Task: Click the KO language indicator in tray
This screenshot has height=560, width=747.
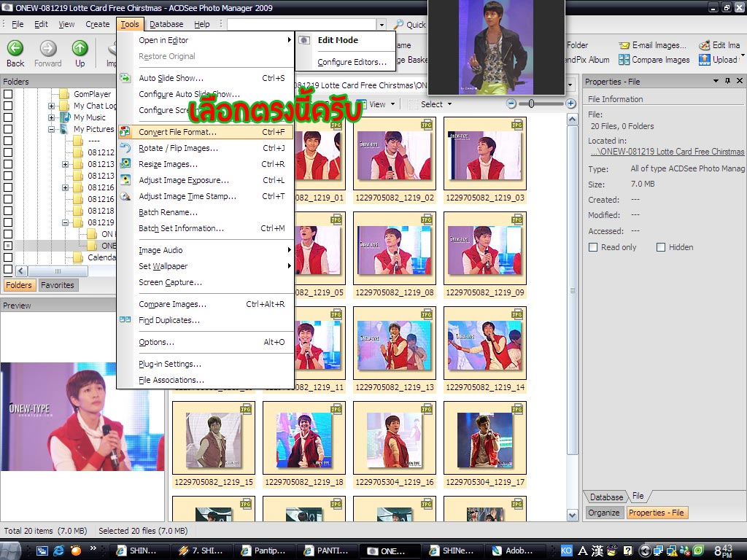Action: coord(566,551)
